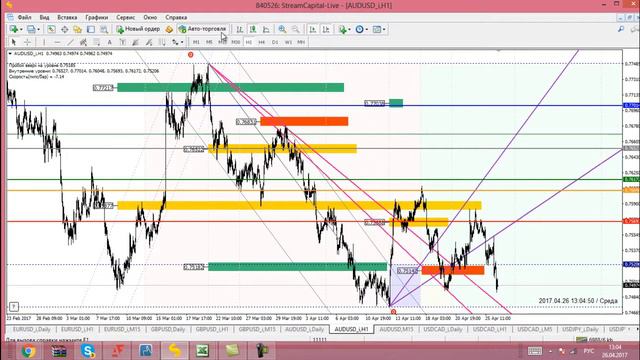Screen dimensions: 640x360
Task: Open the Profiles toolbar icon
Action: pos(31,29)
